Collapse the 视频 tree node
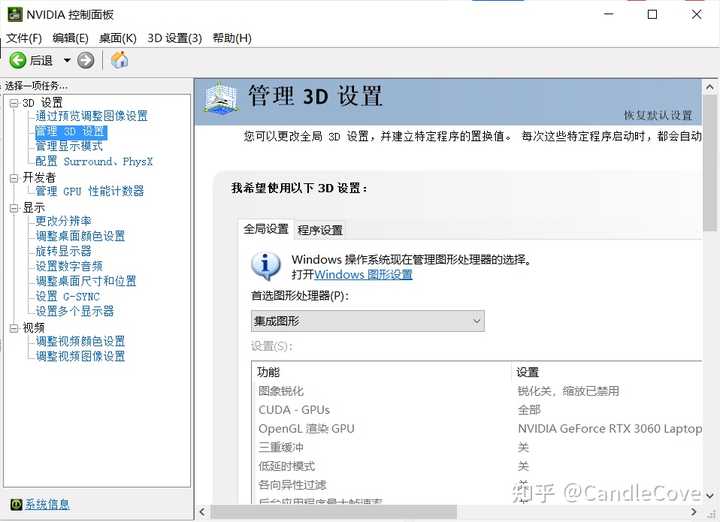The height and width of the screenshot is (522, 720). click(14, 328)
